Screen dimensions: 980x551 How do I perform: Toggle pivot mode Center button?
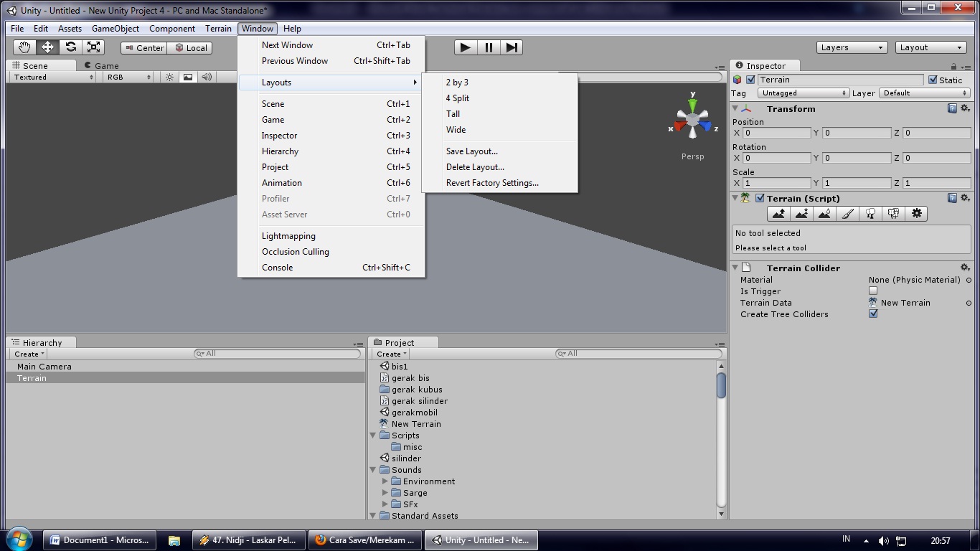(x=144, y=48)
